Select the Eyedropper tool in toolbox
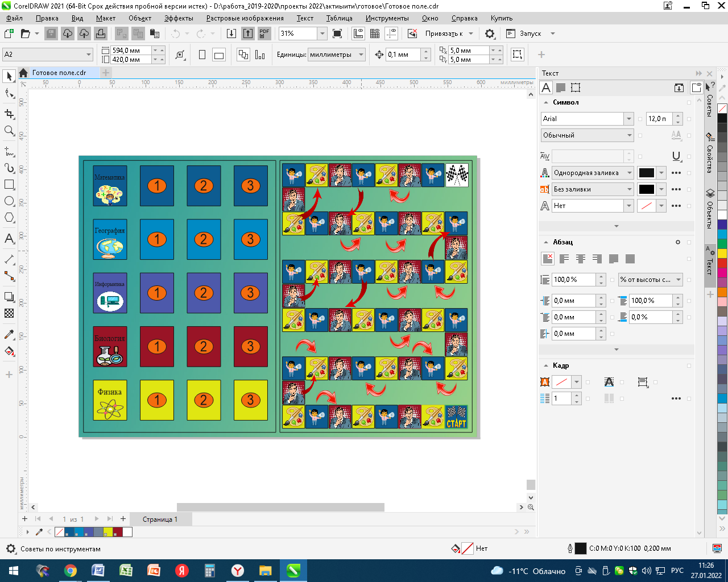Screen dimensions: 728x582 point(9,334)
